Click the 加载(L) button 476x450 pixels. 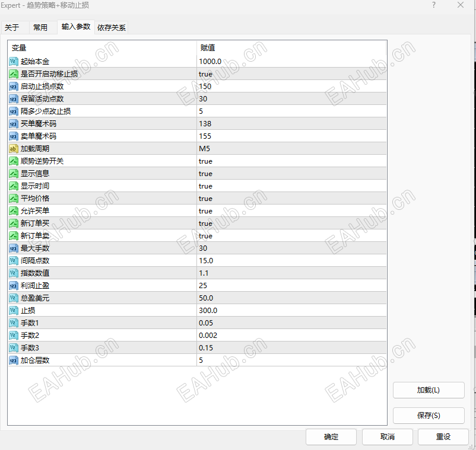pos(429,390)
